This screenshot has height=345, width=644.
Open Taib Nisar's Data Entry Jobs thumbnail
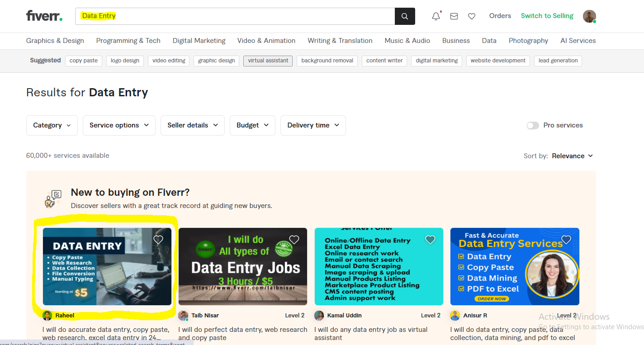pyautogui.click(x=243, y=267)
